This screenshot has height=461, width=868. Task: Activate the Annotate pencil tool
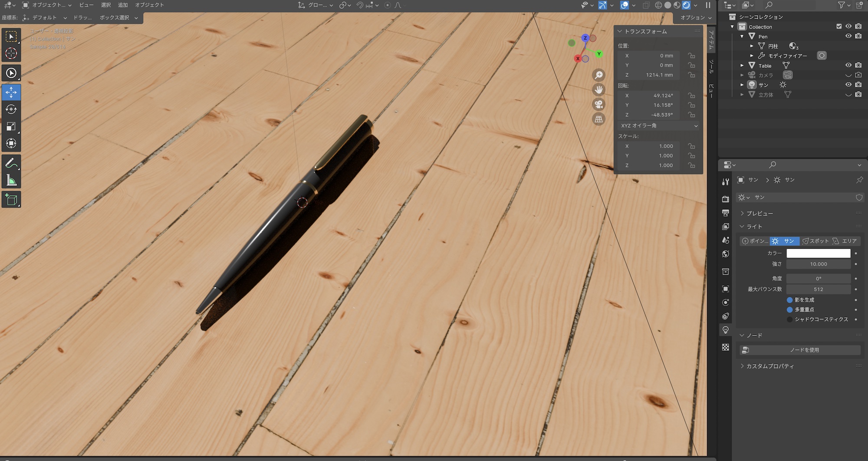point(11,164)
